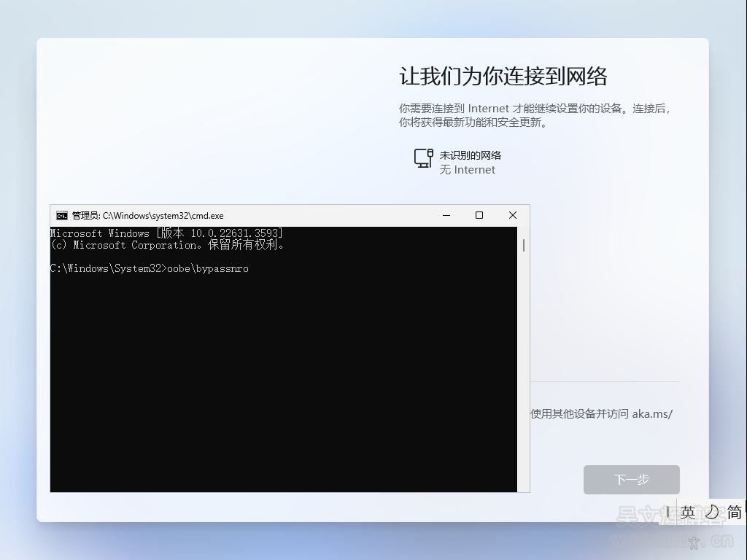Select the unidentified network computer icon
The height and width of the screenshot is (560, 747).
pyautogui.click(x=423, y=158)
